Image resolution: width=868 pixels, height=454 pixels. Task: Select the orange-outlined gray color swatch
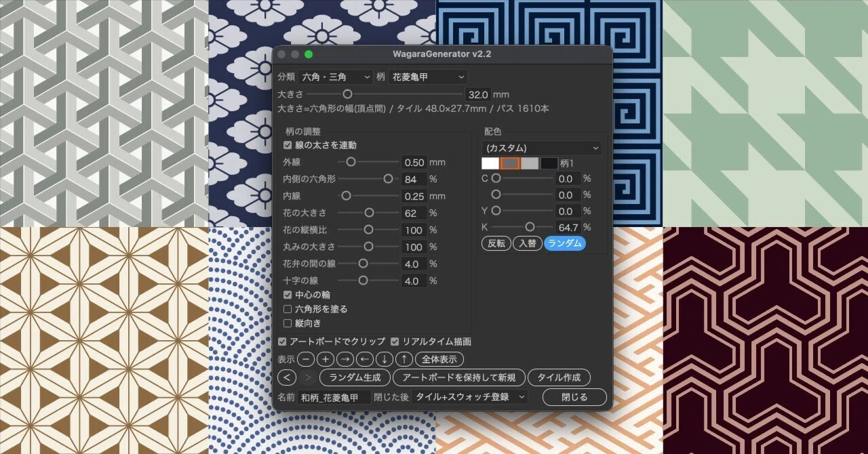pyautogui.click(x=510, y=163)
